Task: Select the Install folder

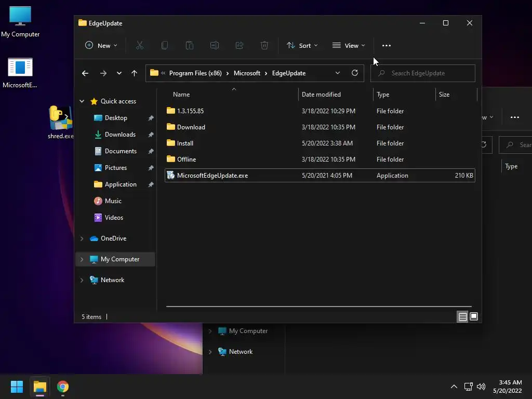Action: 320,143
